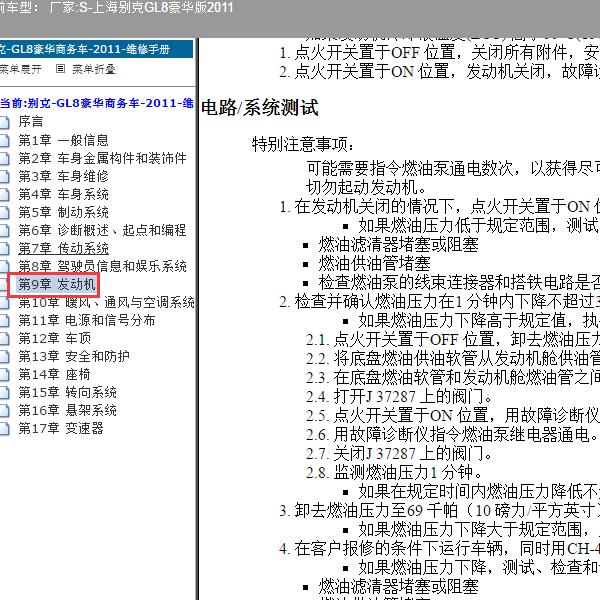Open 第12章 车顶
This screenshot has width=600, height=600.
[x=55, y=338]
